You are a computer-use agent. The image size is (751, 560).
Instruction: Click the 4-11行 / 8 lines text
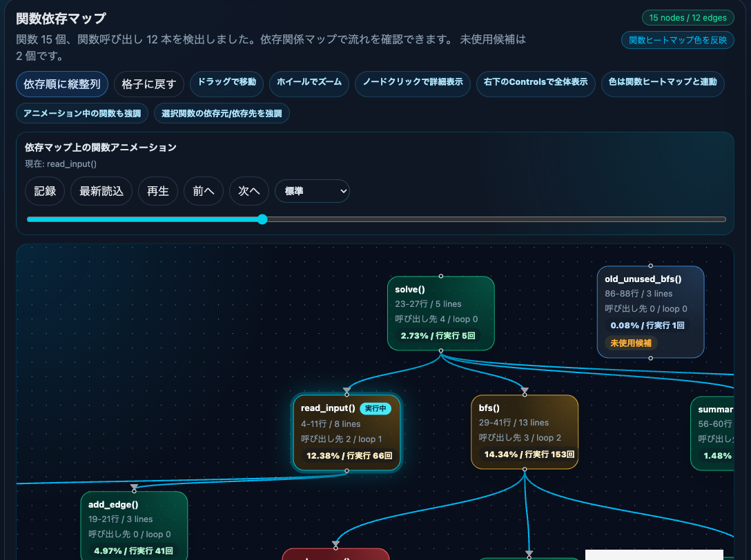[331, 424]
